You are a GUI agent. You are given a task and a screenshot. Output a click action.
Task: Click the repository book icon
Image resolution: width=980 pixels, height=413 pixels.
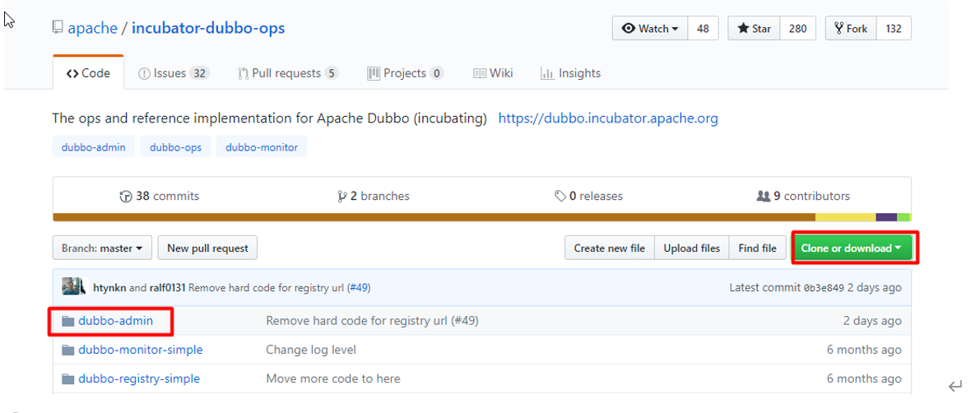[x=58, y=28]
